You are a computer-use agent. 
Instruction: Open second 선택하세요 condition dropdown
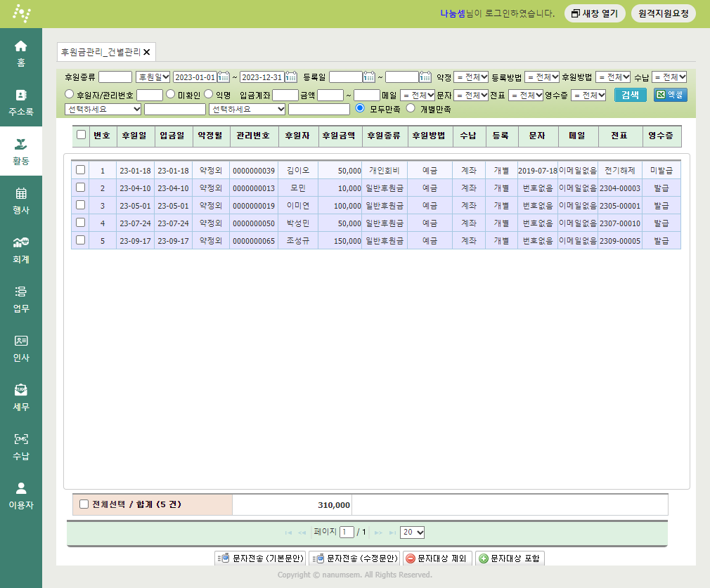[x=247, y=109]
